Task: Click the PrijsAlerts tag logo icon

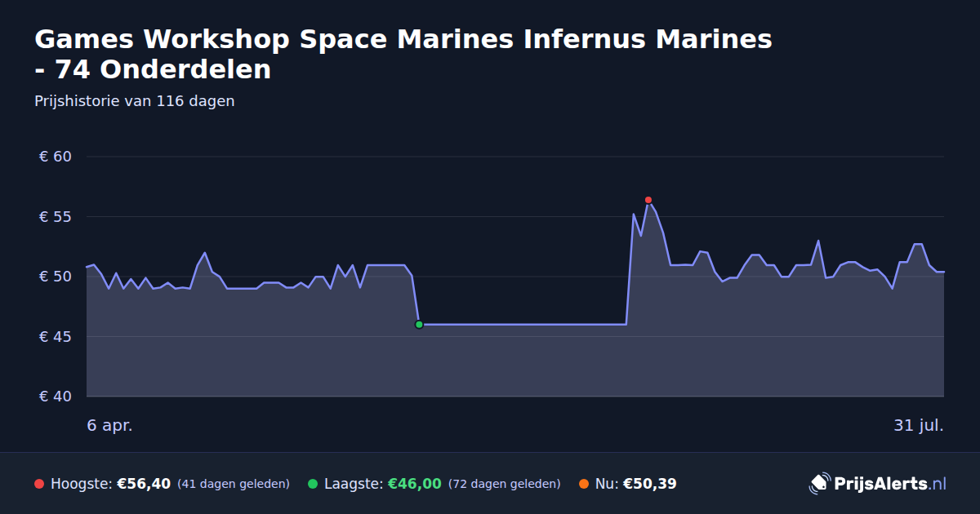Action: 819,484
